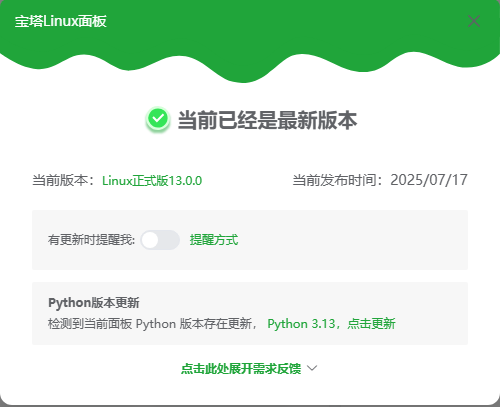Screen dimensions: 500x407
Task: Click the 2025/07/17 release date
Action: click(429, 180)
